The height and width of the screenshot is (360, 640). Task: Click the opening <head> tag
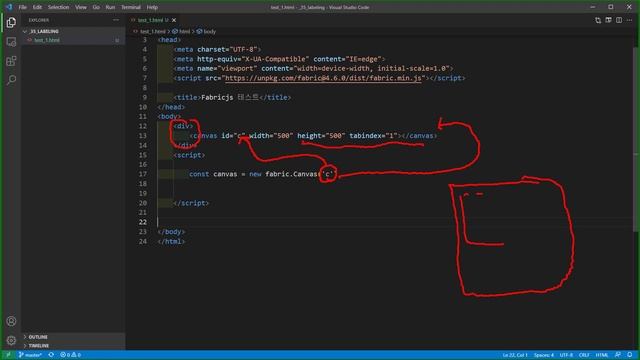tap(169, 40)
